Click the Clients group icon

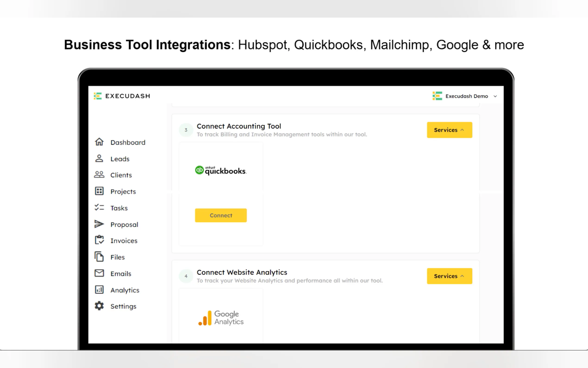pyautogui.click(x=99, y=175)
